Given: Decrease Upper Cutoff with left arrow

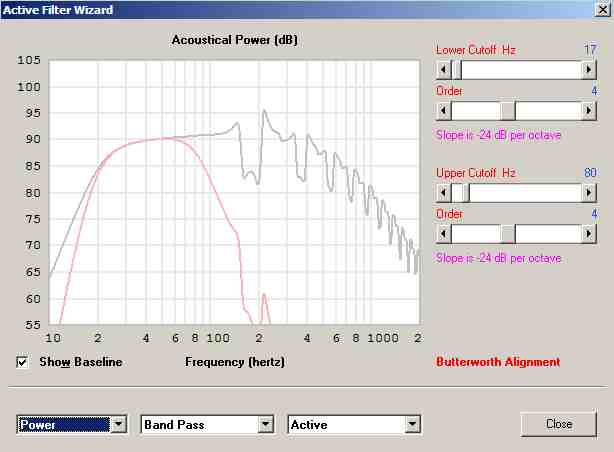Looking at the screenshot, I should 443,193.
